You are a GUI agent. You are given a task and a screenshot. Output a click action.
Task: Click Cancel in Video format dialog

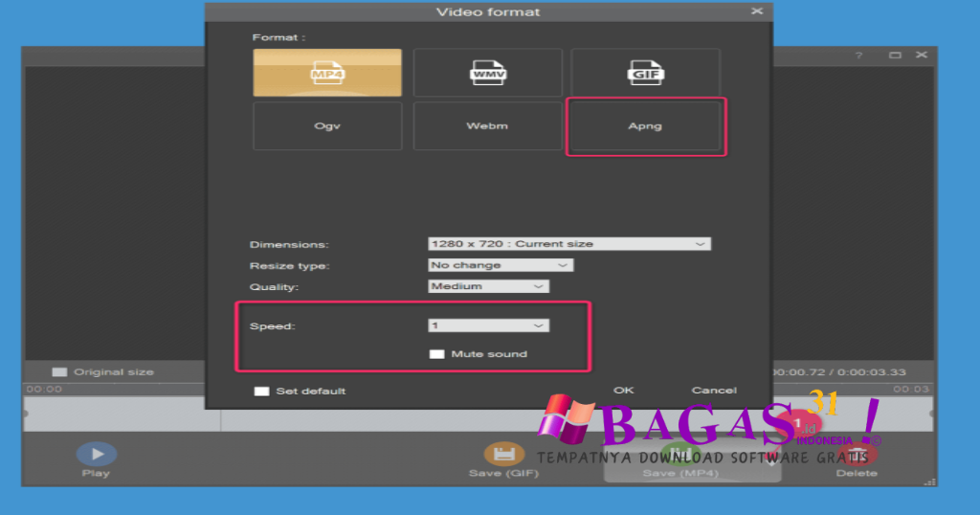pos(714,390)
